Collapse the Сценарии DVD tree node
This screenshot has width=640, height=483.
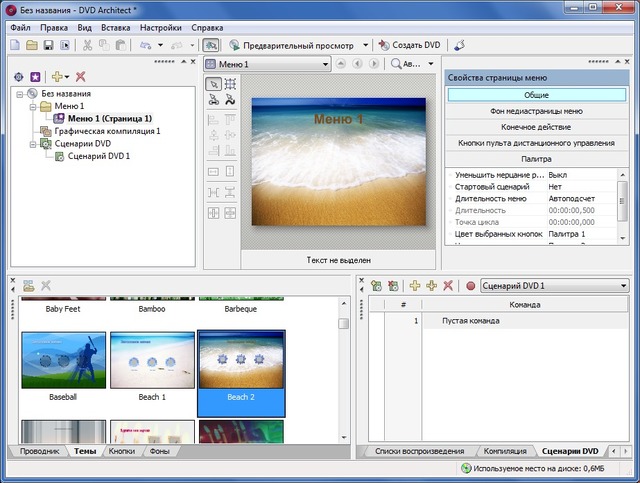[33, 144]
